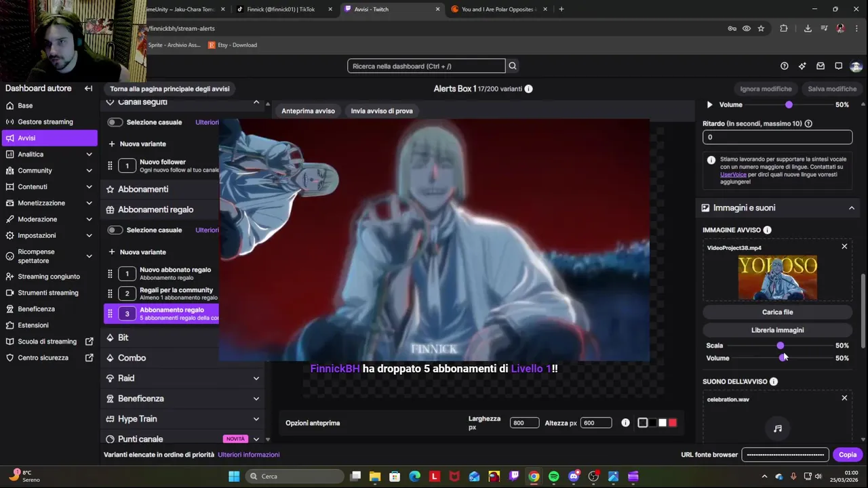
Task: Select the black preview background swatch
Action: 653,423
